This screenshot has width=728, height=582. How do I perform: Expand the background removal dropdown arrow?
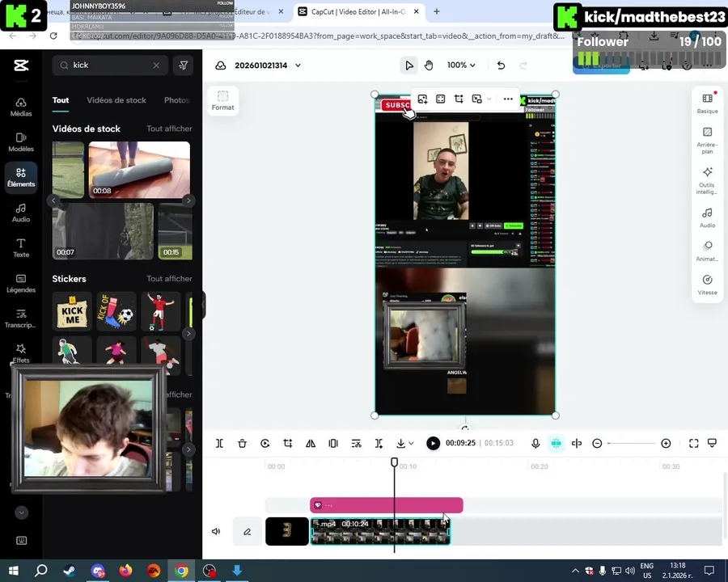pyautogui.click(x=489, y=99)
